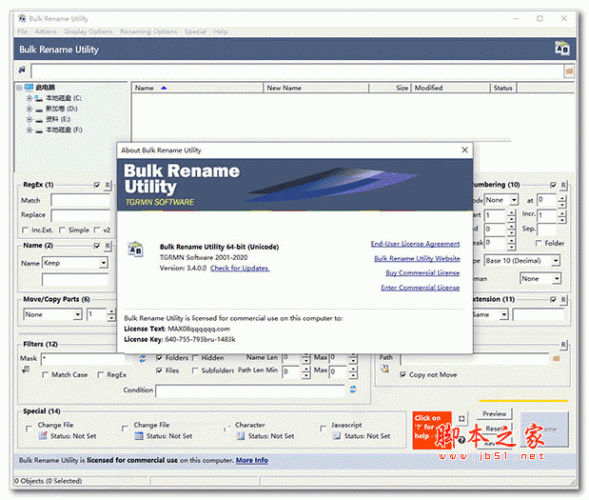
Task: Click the red Click on ? for help box
Action: coord(431,430)
